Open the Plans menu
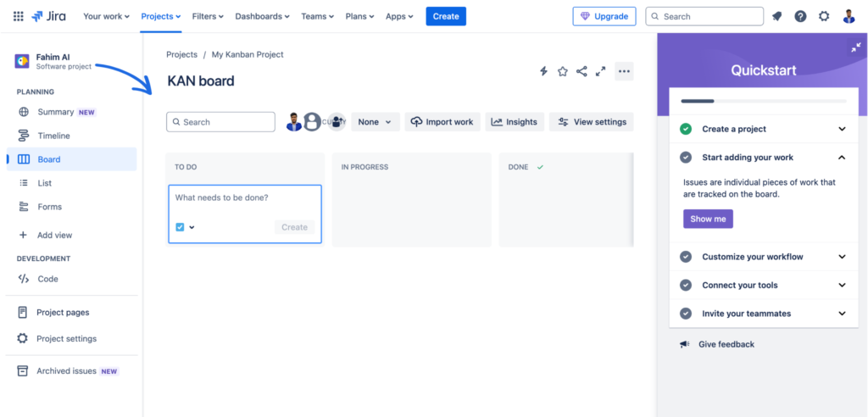 (359, 16)
